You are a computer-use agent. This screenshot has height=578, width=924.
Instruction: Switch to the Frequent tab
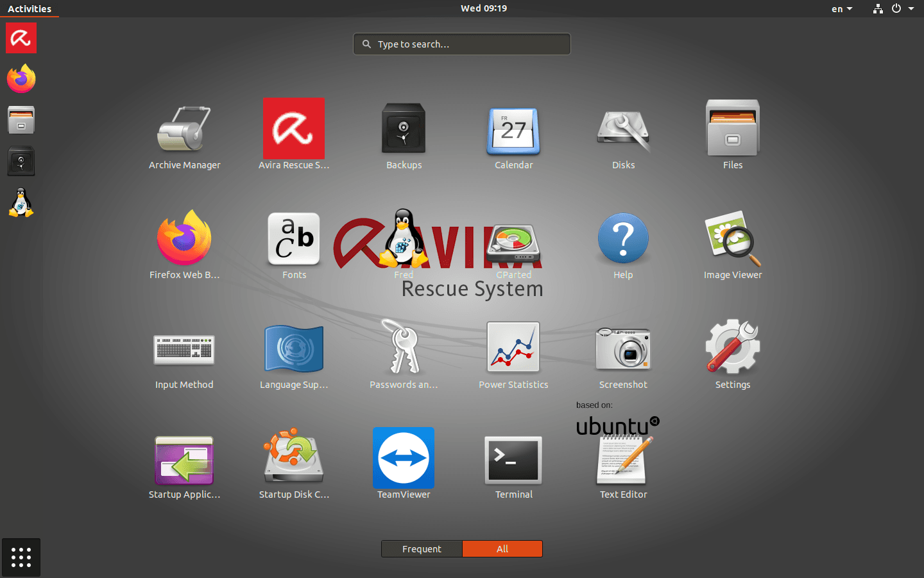tap(422, 548)
